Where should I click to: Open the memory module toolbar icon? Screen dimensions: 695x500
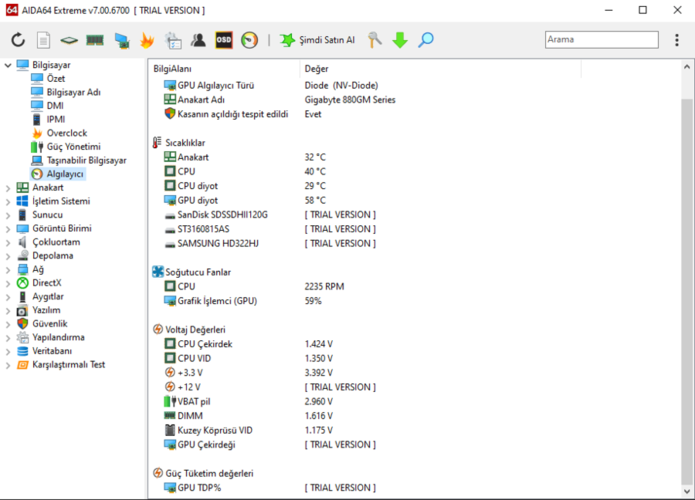[95, 40]
